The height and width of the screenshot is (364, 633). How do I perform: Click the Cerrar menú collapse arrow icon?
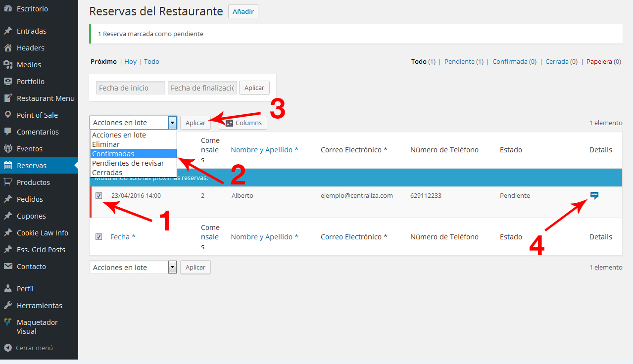[x=8, y=348]
